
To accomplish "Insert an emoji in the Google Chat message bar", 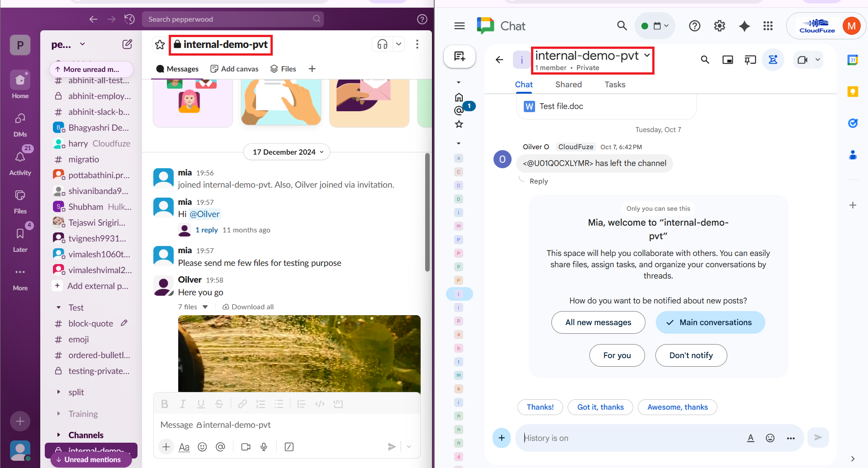I will (770, 438).
